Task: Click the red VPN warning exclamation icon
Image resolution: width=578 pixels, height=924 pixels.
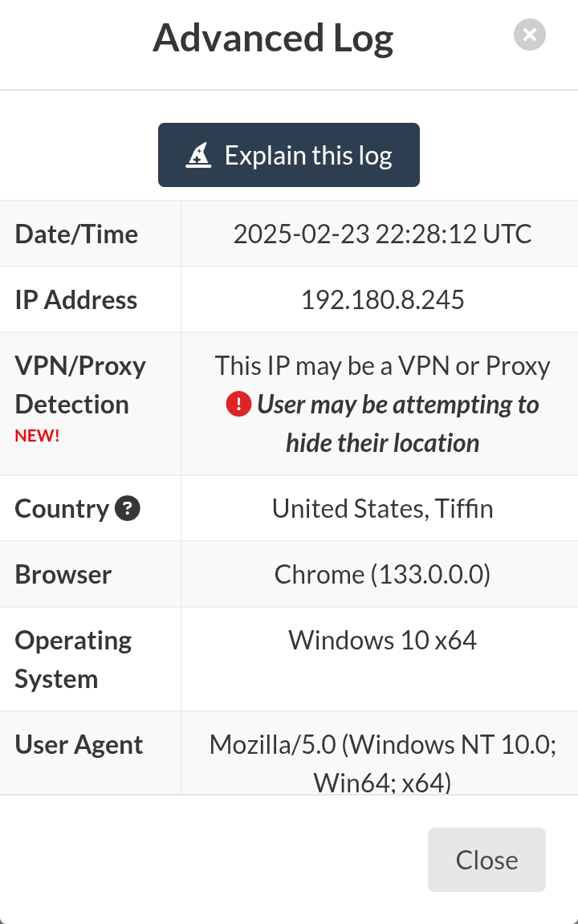Action: [x=239, y=405]
